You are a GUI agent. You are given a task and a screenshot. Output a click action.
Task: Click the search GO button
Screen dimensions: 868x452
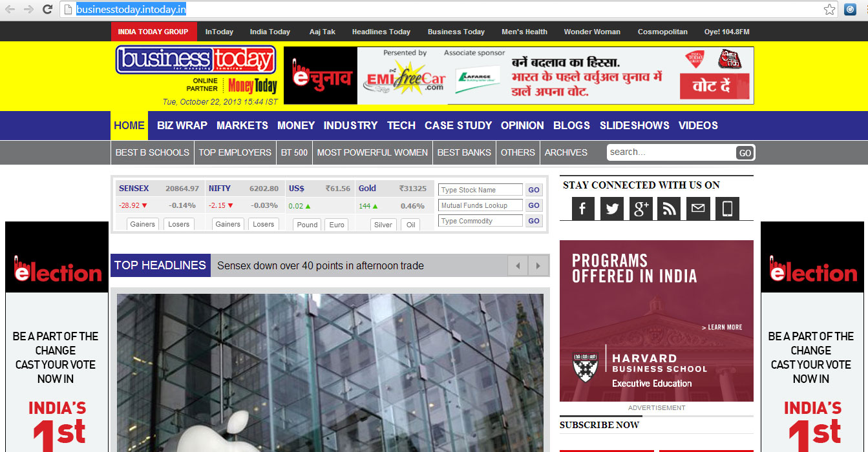[745, 153]
